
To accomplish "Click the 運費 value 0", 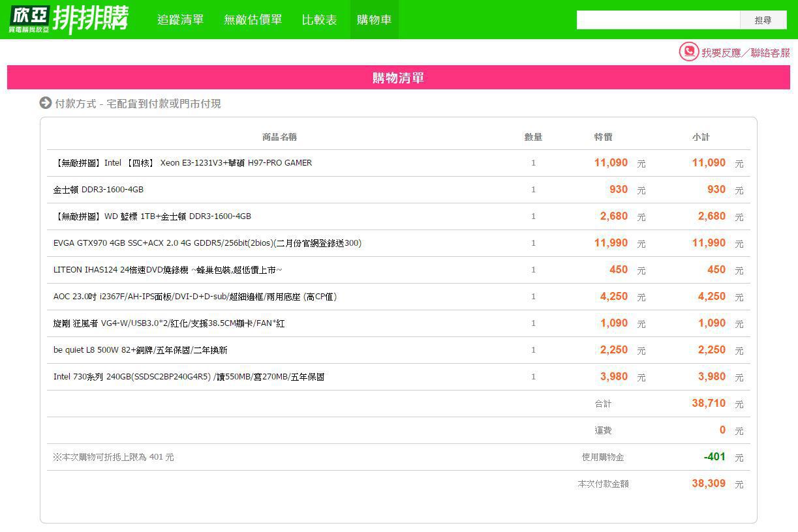I will 722,430.
